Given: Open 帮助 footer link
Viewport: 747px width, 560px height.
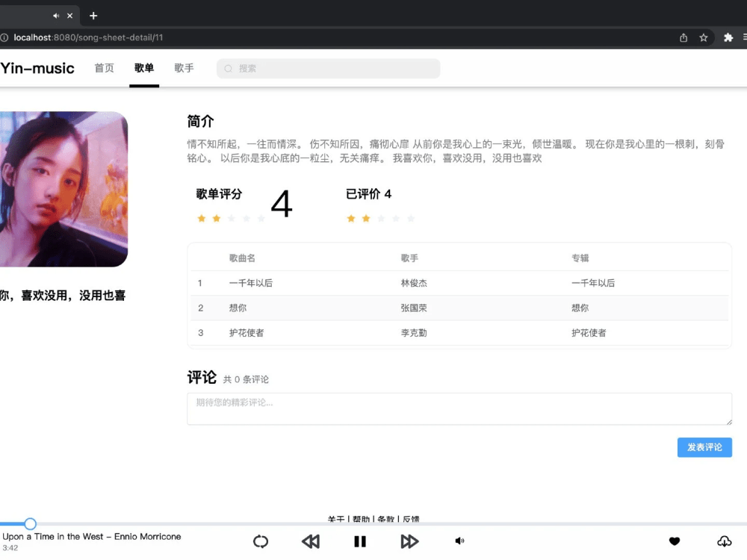Looking at the screenshot, I should tap(361, 520).
